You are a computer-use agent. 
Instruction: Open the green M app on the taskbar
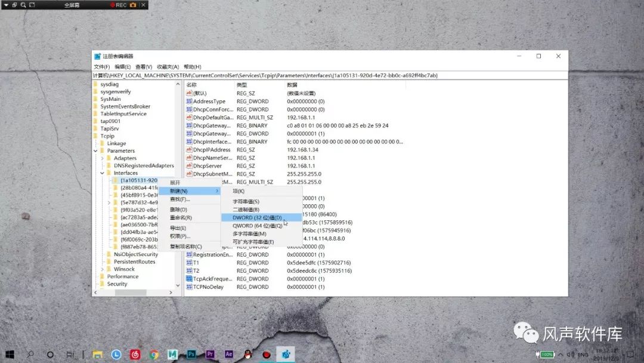click(x=172, y=354)
